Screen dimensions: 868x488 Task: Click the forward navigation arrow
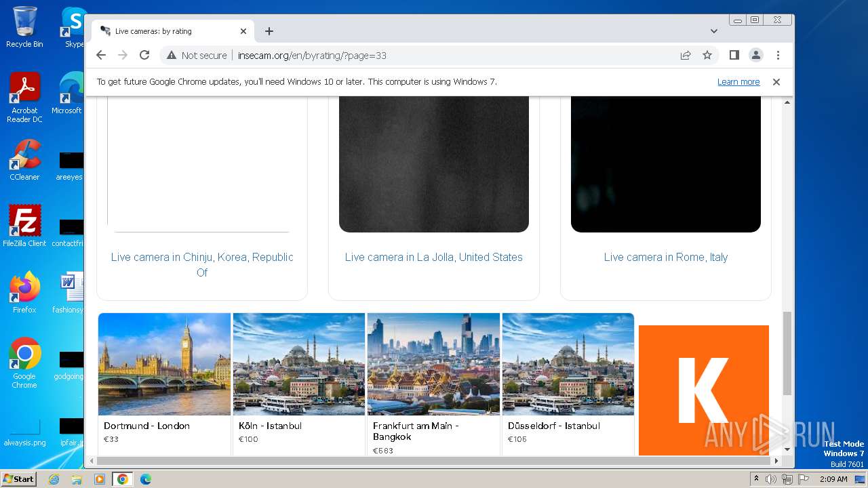click(123, 55)
